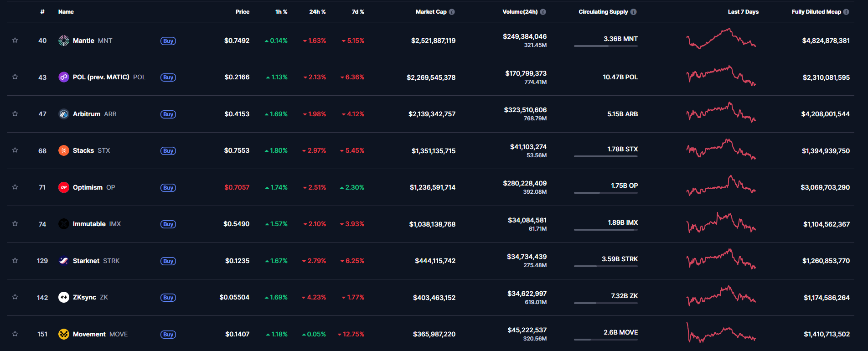Open POL (prev. MATIC) name link
The height and width of the screenshot is (351, 868).
101,77
